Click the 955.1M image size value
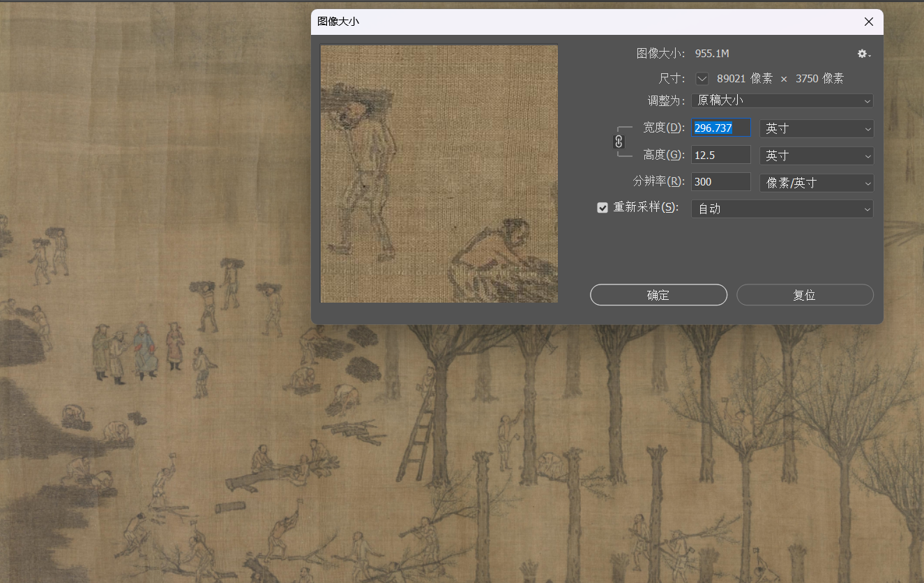This screenshot has width=924, height=583. click(x=712, y=54)
